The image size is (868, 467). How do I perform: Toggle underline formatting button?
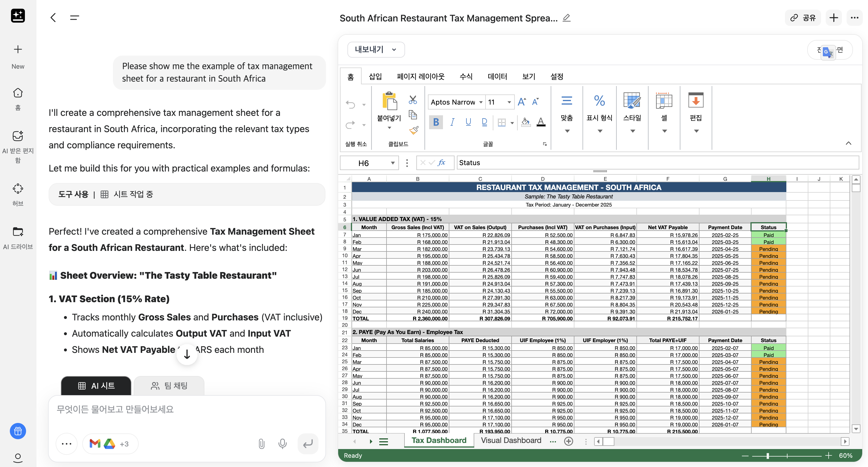pos(468,122)
